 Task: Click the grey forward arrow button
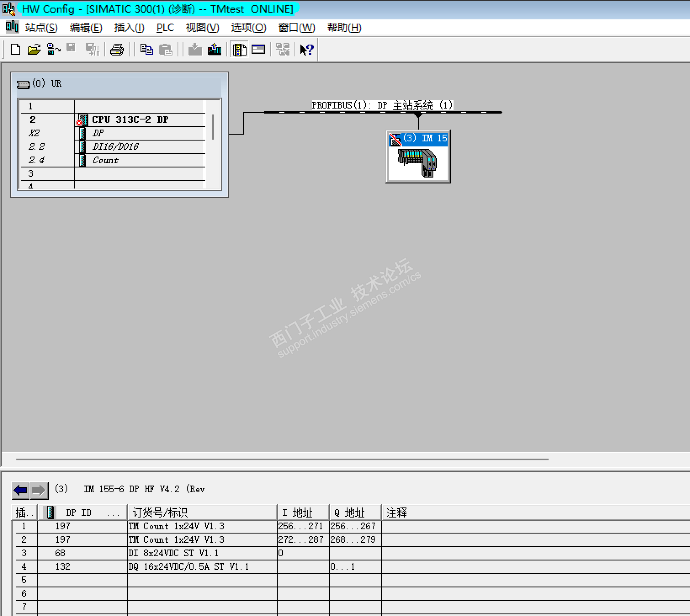pos(39,490)
